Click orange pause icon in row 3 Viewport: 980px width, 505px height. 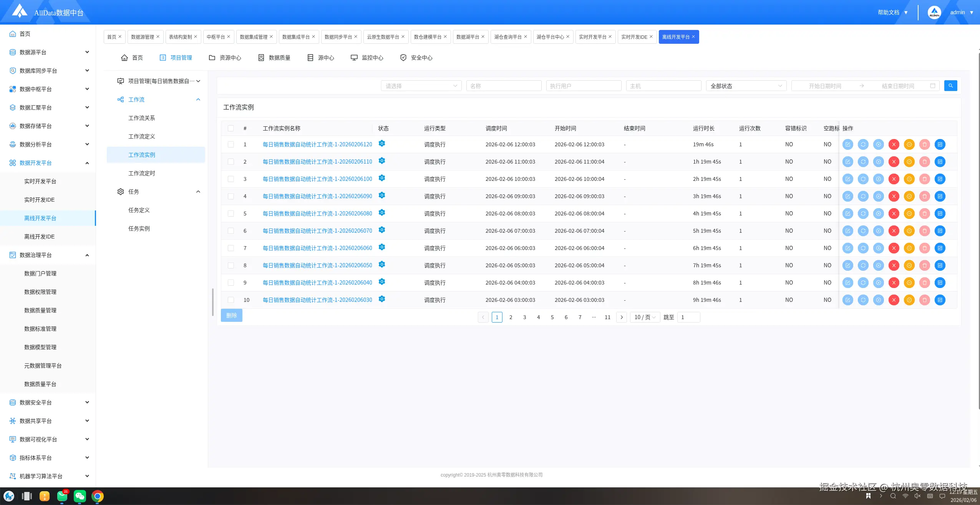pyautogui.click(x=909, y=179)
